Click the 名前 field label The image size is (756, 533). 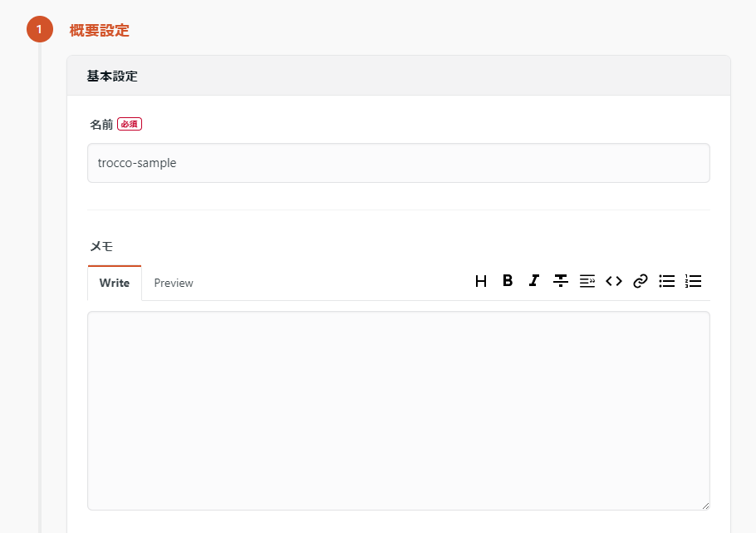(x=101, y=125)
